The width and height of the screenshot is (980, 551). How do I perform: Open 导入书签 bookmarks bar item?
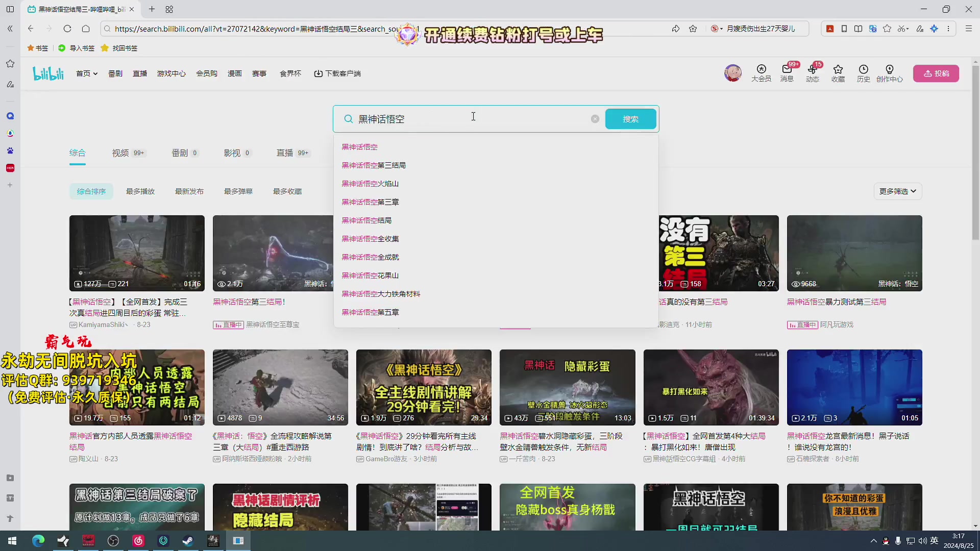[76, 48]
